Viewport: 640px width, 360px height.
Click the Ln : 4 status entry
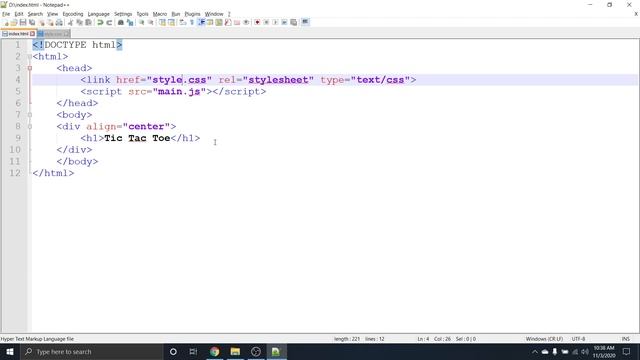[423, 339]
